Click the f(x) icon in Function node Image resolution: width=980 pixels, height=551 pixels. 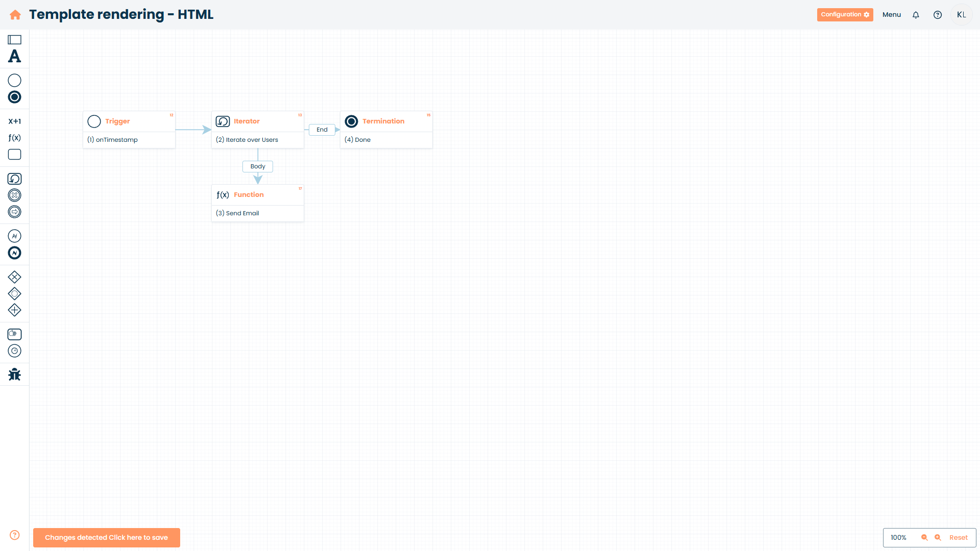(x=223, y=195)
